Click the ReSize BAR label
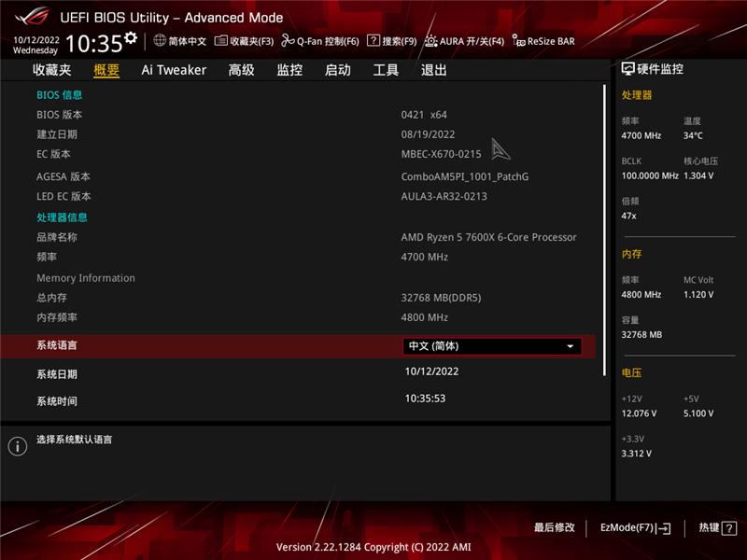747x560 pixels. click(551, 41)
